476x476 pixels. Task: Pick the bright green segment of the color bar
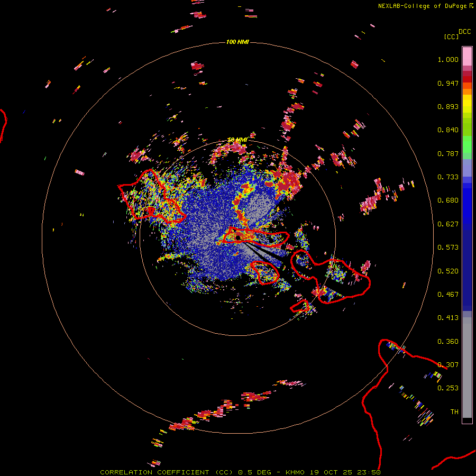click(x=467, y=144)
